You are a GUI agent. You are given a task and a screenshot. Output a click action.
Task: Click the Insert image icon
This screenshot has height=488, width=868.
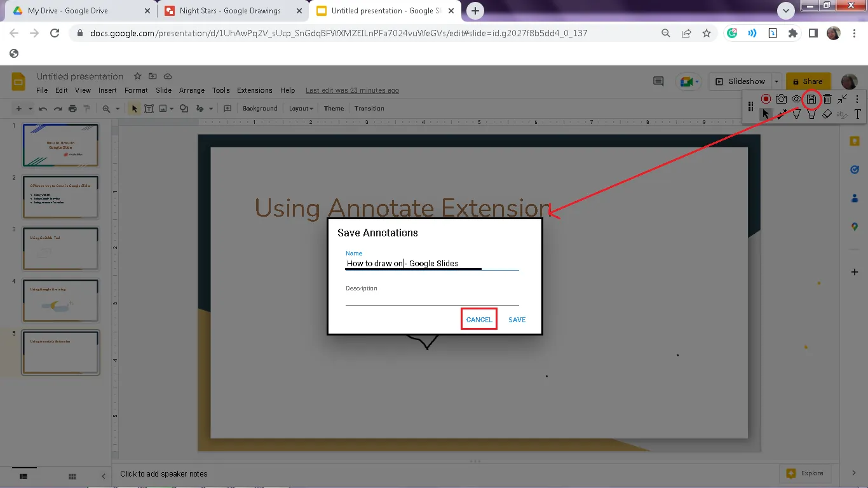click(x=163, y=109)
